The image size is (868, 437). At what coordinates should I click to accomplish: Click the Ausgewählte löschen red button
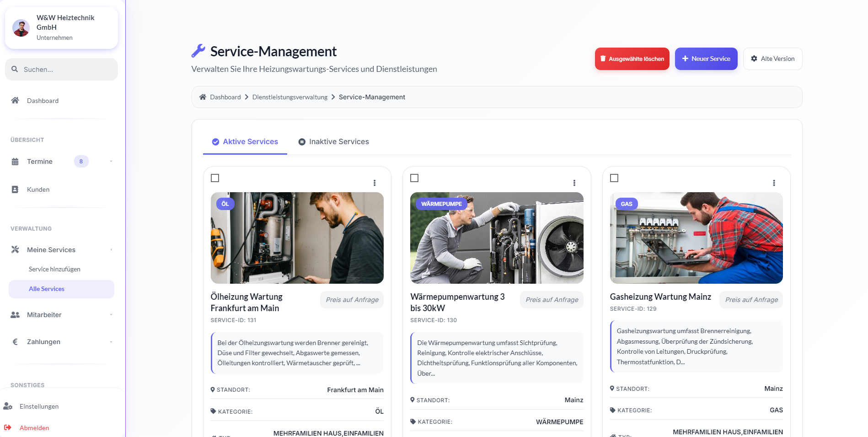[x=632, y=59]
